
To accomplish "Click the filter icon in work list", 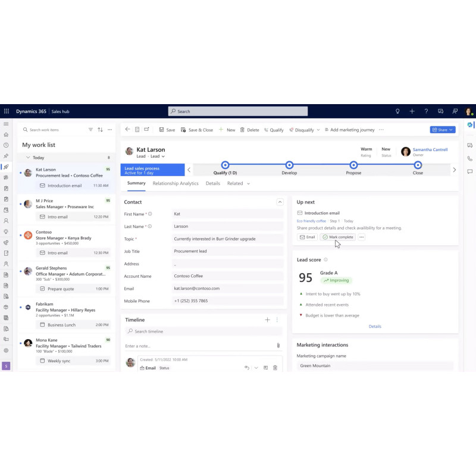I will tap(90, 130).
